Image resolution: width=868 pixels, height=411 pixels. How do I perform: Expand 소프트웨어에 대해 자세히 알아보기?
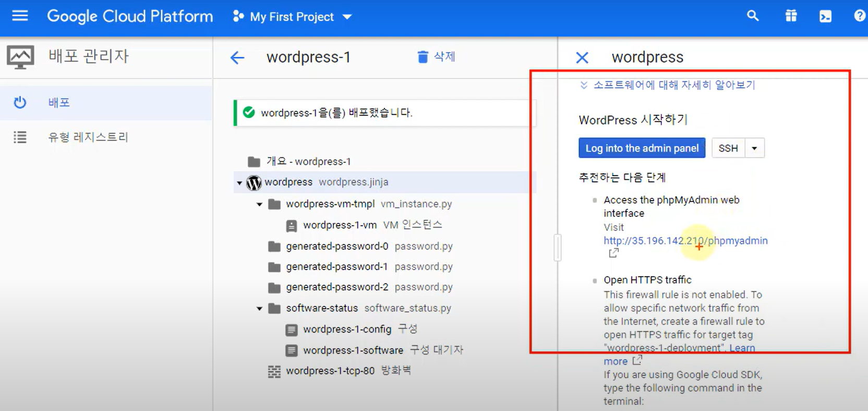tap(668, 85)
